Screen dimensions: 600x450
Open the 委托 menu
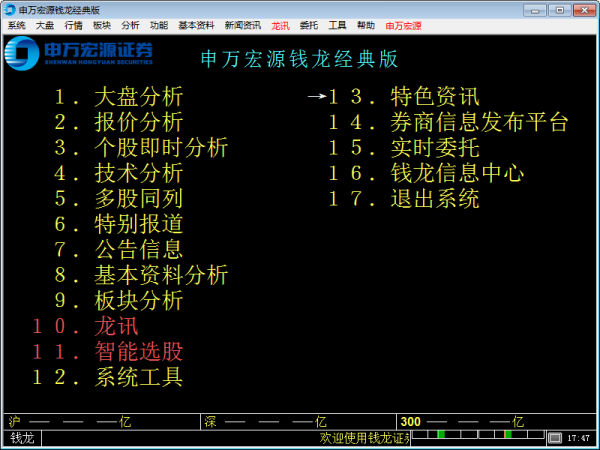click(x=309, y=26)
